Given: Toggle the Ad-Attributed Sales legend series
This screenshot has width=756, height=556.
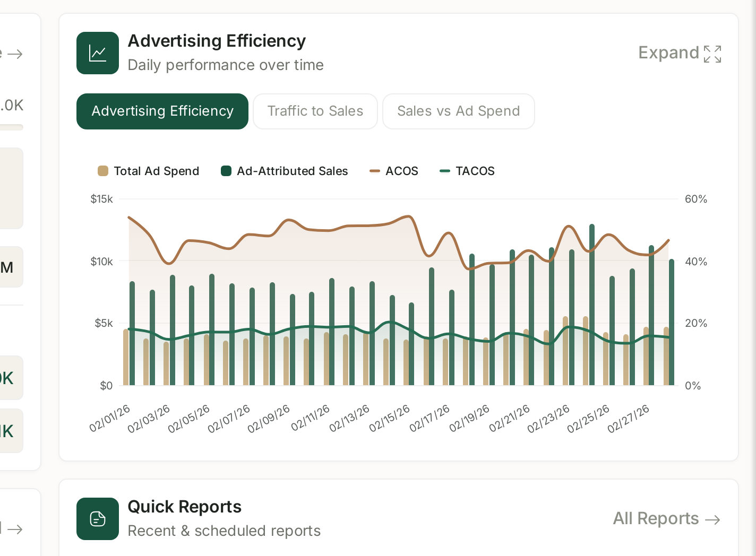Looking at the screenshot, I should [x=285, y=171].
